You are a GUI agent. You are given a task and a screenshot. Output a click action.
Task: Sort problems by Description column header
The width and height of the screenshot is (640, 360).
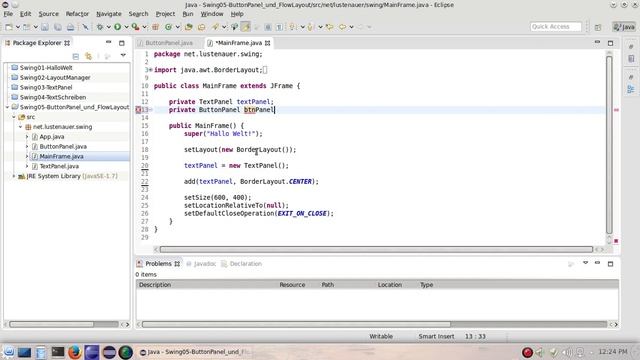207,285
